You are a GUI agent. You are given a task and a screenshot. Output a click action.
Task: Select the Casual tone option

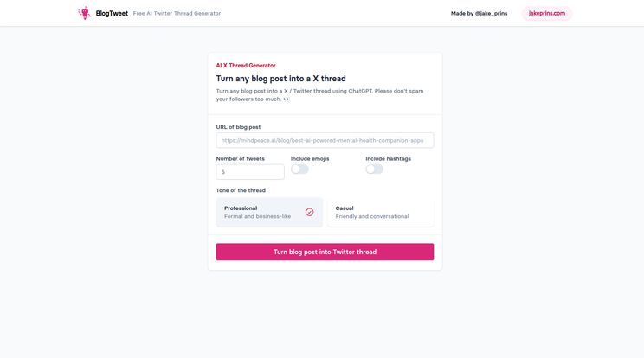[380, 212]
